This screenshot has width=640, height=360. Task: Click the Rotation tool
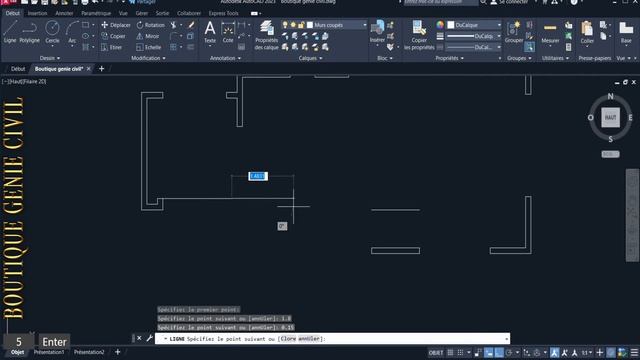[151, 25]
